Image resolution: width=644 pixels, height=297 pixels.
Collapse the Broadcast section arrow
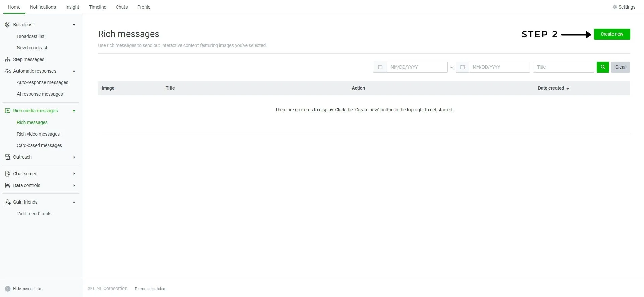pos(74,25)
